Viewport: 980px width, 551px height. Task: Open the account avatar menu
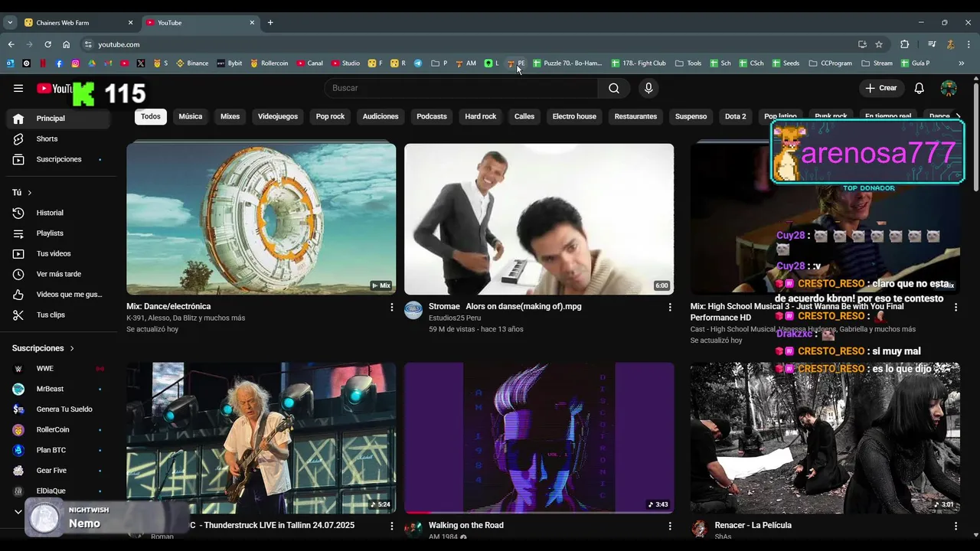(949, 88)
